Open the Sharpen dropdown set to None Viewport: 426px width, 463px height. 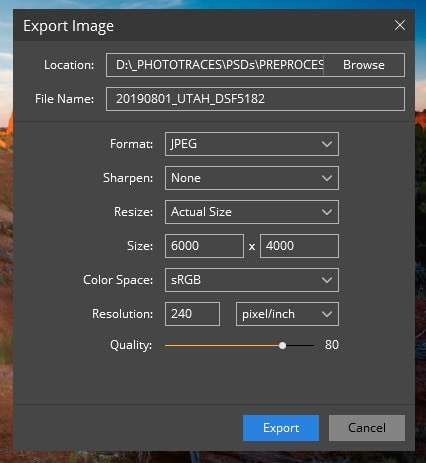coord(252,178)
